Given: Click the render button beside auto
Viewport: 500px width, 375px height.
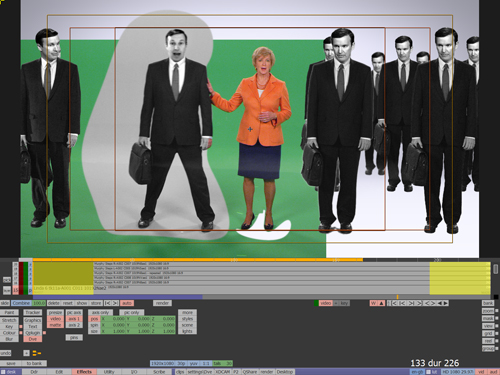Looking at the screenshot, I should pyautogui.click(x=162, y=303).
